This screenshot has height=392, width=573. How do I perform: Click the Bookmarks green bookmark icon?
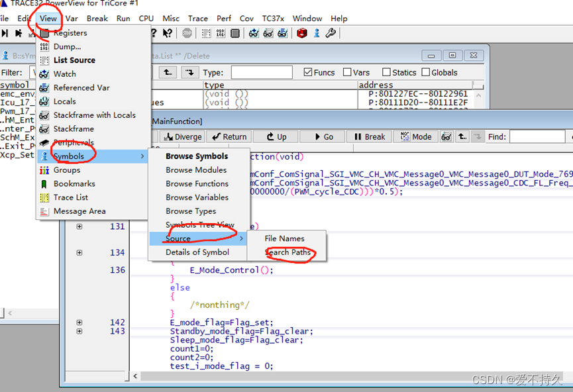click(44, 184)
